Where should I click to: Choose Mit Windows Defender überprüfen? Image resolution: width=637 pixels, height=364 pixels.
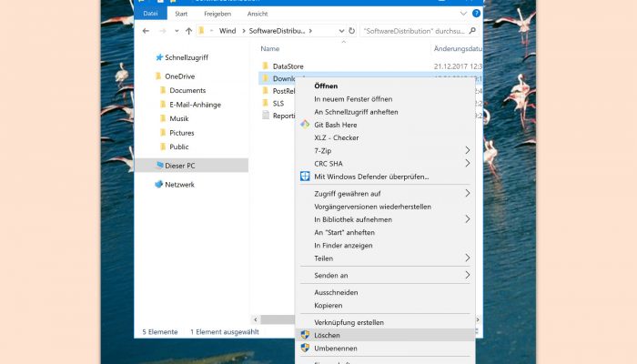[x=371, y=177]
